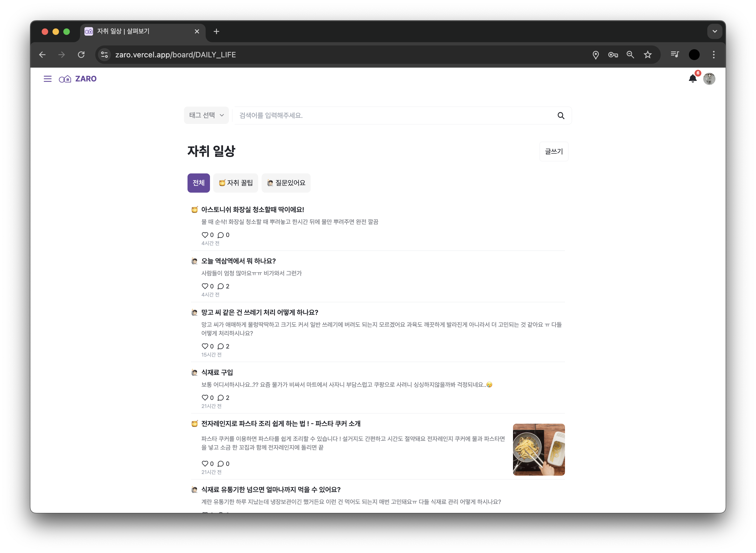Open the password manager key icon
Screen dimensions: 756x553
pos(613,55)
